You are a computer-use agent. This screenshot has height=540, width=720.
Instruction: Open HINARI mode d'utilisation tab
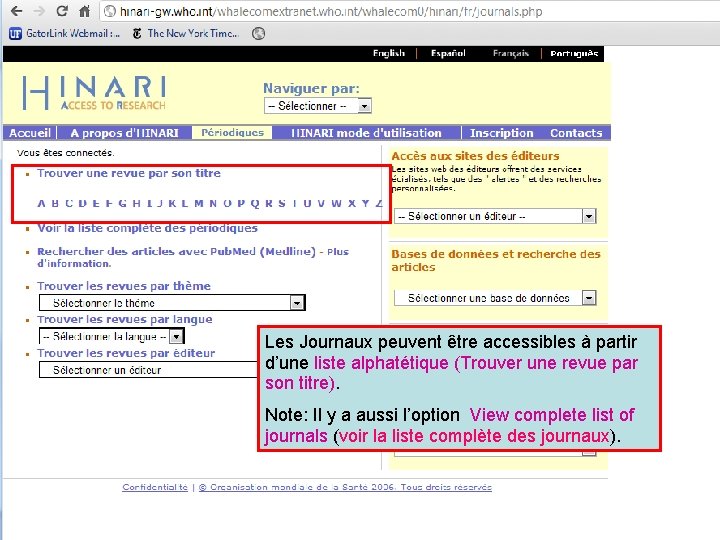click(366, 133)
